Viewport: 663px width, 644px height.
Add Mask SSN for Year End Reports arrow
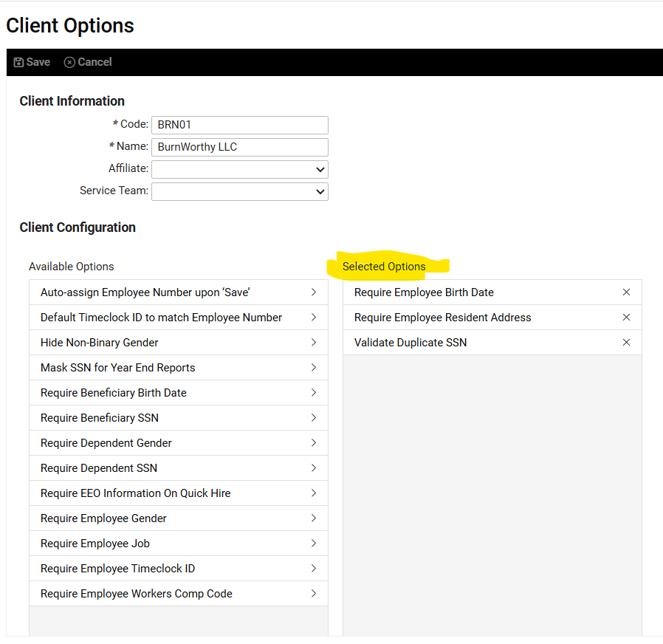tap(314, 368)
